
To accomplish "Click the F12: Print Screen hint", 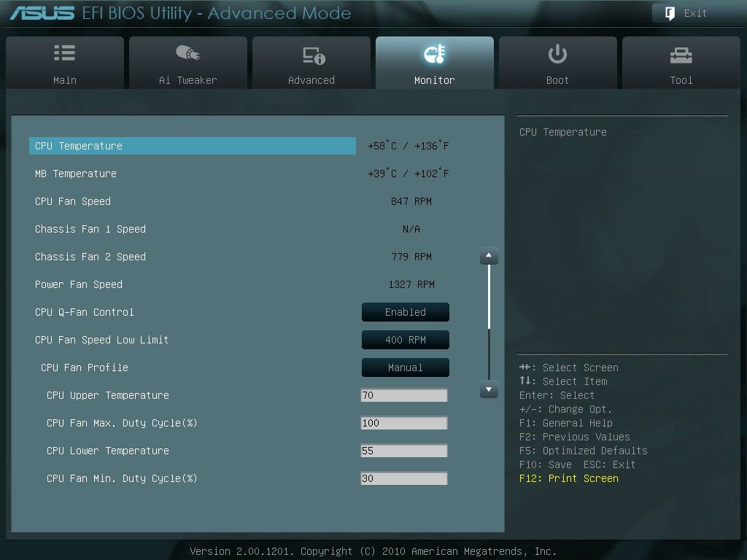I will coord(569,478).
